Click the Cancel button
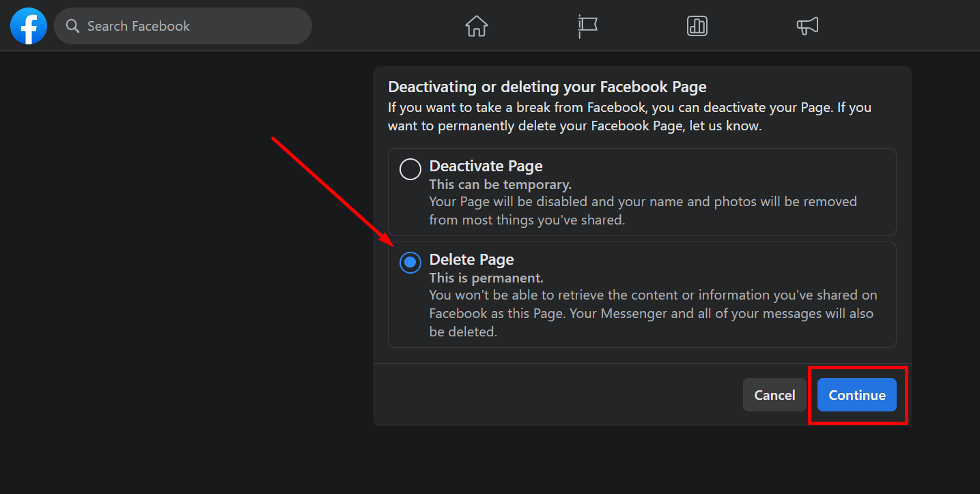 [774, 394]
